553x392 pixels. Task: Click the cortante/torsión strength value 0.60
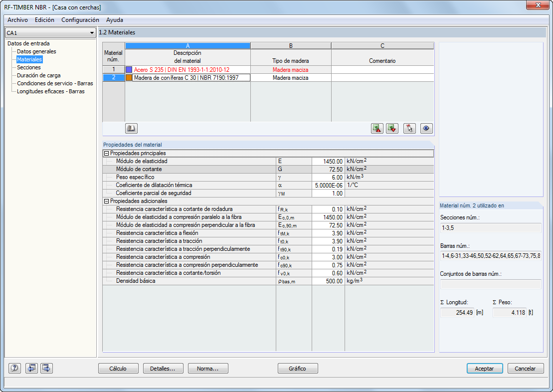click(x=328, y=273)
